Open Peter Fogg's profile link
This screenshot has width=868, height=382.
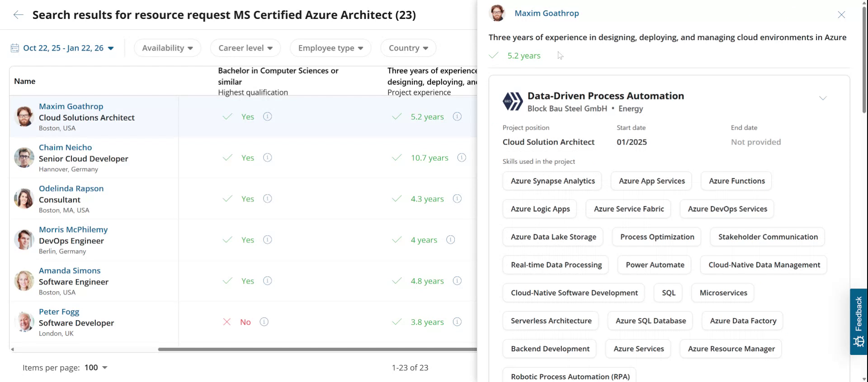coord(59,312)
